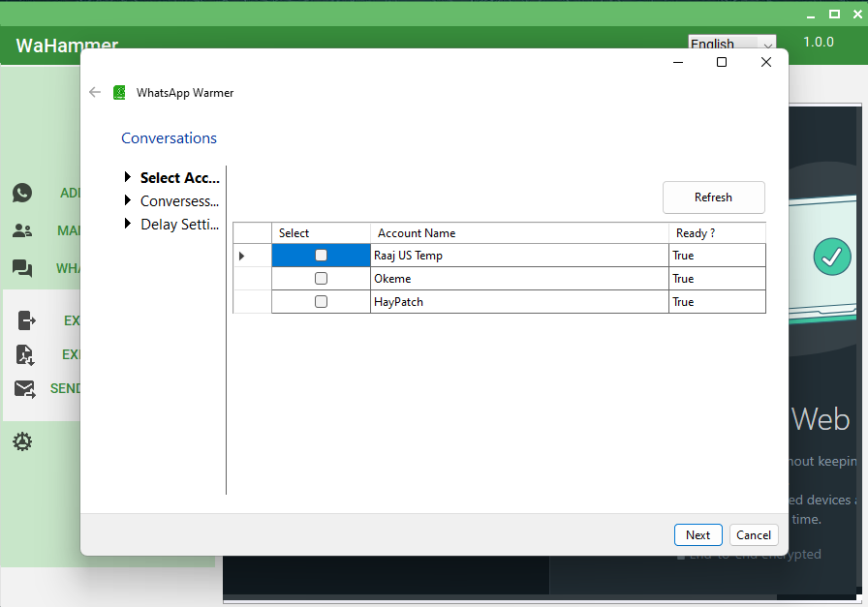Click the back arrow in WhatsApp Warmer
The height and width of the screenshot is (607, 868).
[95, 93]
